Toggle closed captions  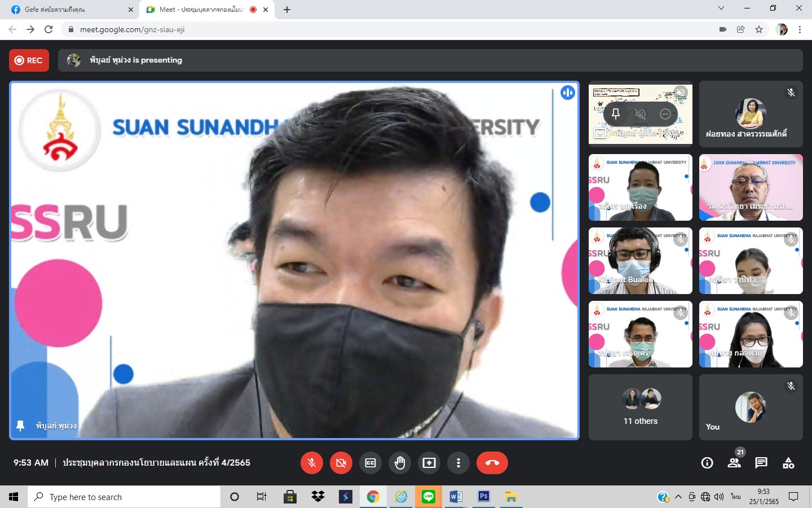click(x=370, y=463)
